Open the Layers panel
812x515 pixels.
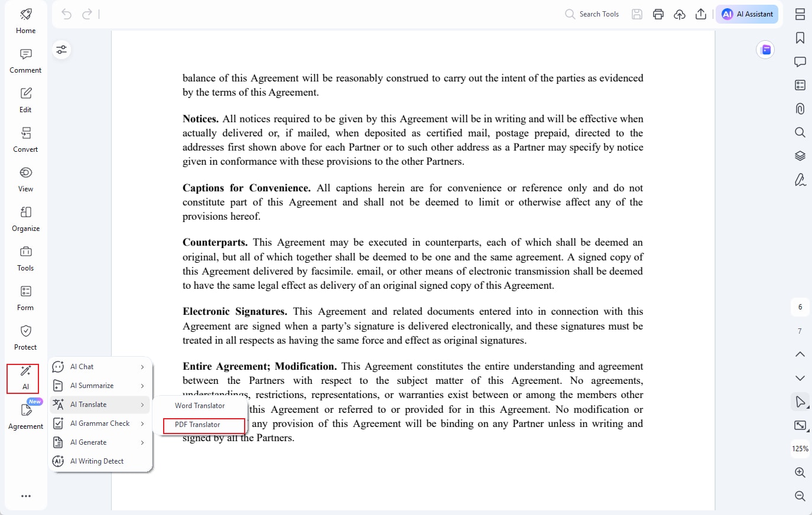point(800,156)
